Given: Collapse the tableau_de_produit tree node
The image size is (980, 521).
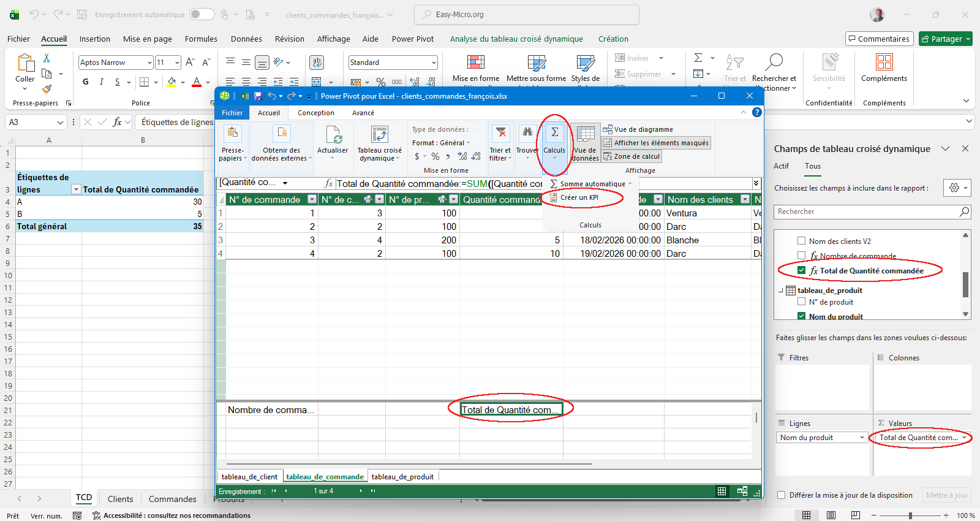Looking at the screenshot, I should tap(781, 291).
